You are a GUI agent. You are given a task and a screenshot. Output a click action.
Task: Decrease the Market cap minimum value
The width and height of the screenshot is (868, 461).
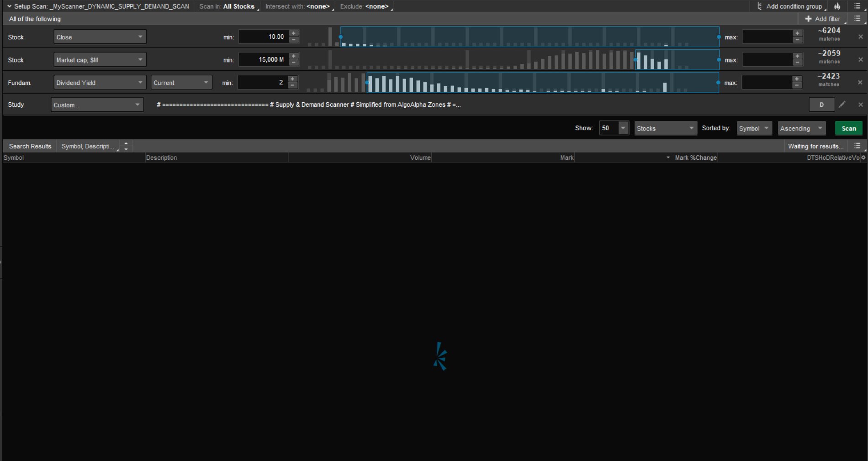(294, 63)
